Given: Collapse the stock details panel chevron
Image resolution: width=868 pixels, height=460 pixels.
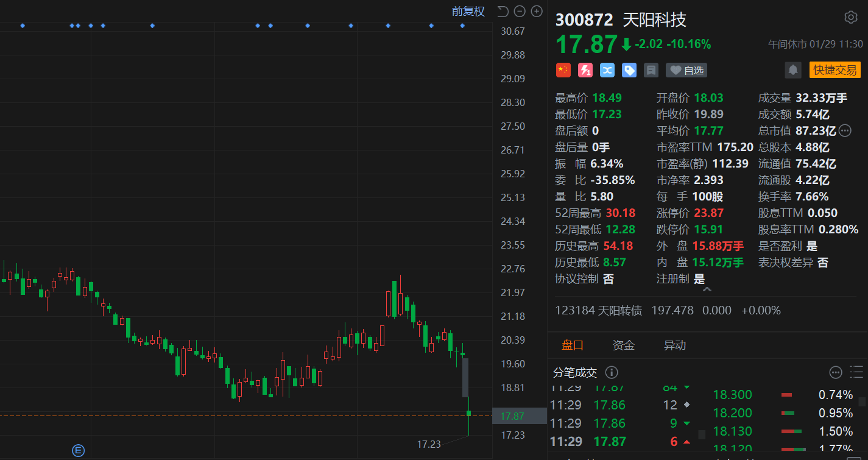Looking at the screenshot, I should [707, 290].
